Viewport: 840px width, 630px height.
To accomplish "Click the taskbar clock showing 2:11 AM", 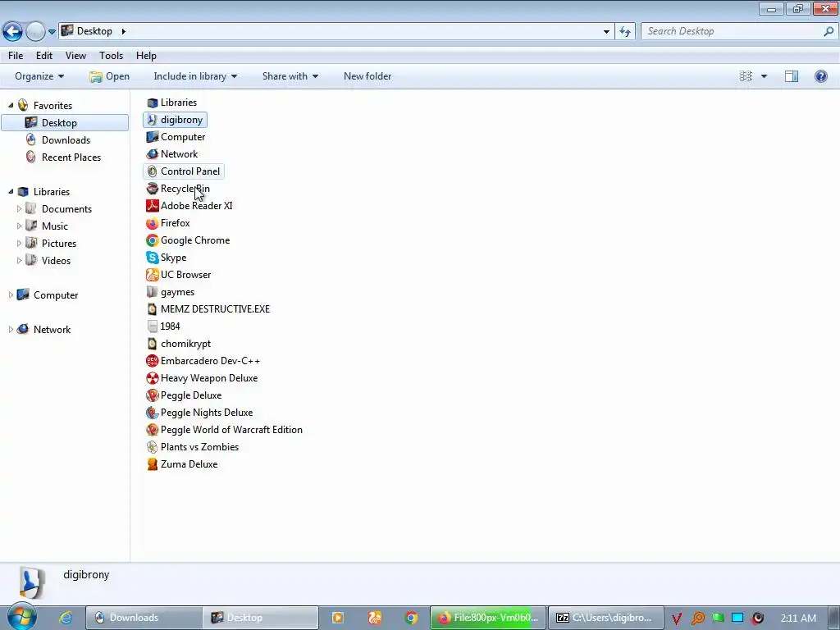I will pyautogui.click(x=798, y=618).
